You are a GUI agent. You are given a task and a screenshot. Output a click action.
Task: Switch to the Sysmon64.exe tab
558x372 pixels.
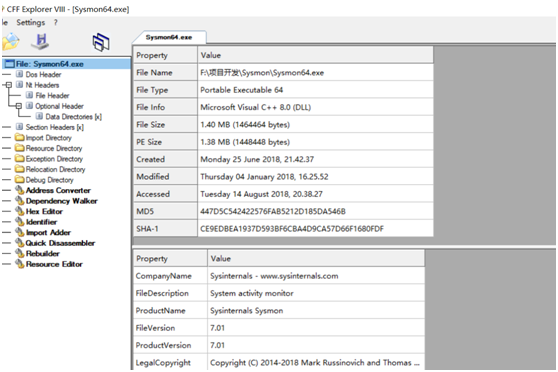click(x=169, y=37)
